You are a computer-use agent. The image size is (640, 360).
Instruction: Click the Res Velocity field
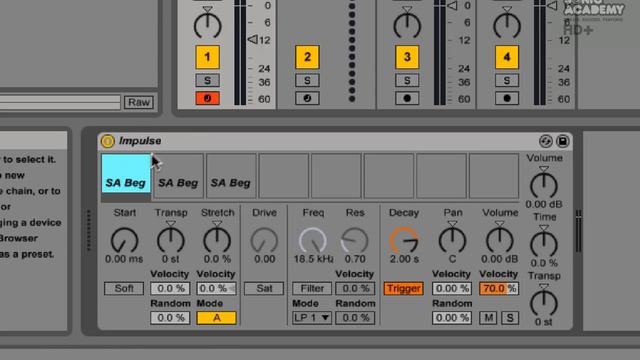[x=355, y=289]
